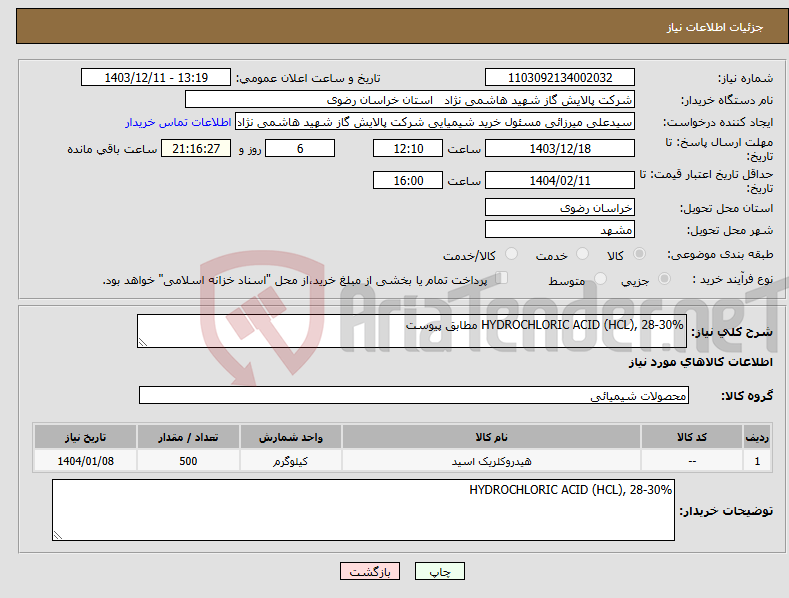Click the بازگشت (back) button
Image resolution: width=789 pixels, height=598 pixels.
click(370, 571)
